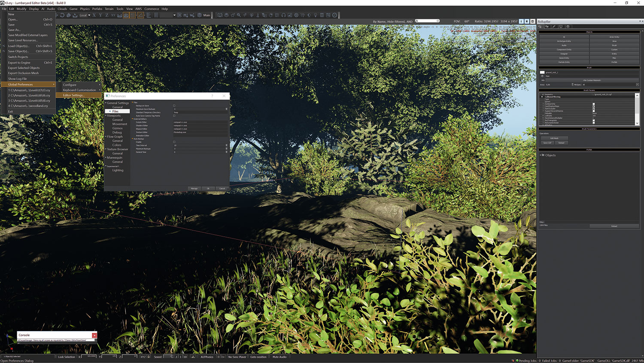Toggle NoTriangulate checkbox in Brush Params
The height and width of the screenshot is (363, 644).
pos(594,120)
